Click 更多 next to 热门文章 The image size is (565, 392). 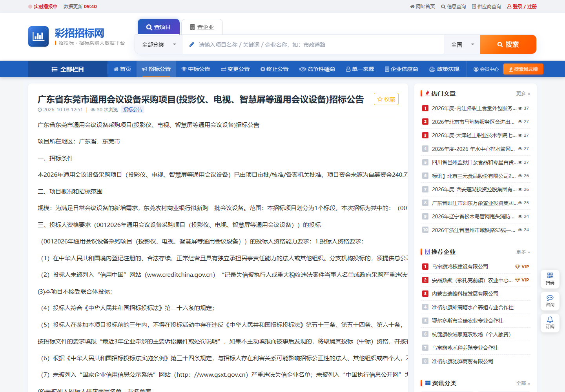click(523, 94)
